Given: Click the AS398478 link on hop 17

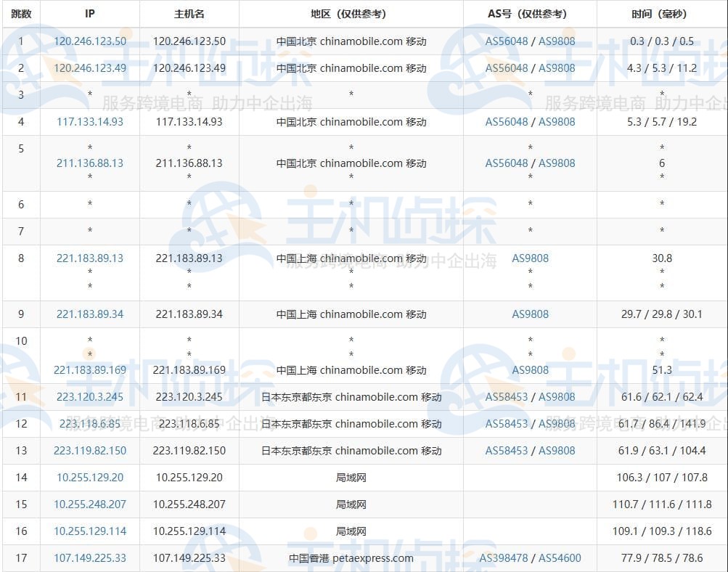Looking at the screenshot, I should (x=504, y=558).
